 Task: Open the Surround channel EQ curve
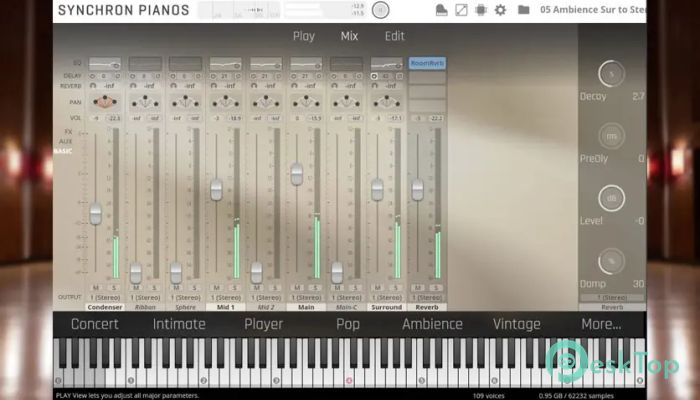(387, 63)
